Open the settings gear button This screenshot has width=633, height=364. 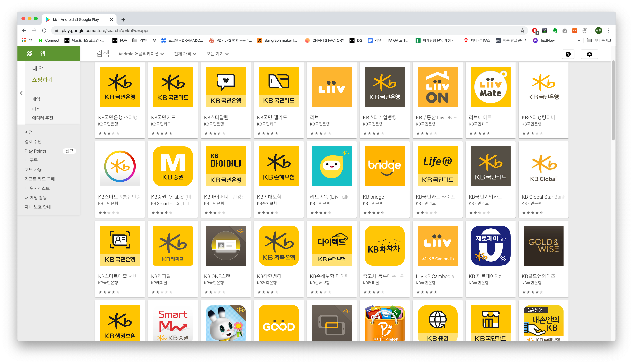tap(590, 54)
